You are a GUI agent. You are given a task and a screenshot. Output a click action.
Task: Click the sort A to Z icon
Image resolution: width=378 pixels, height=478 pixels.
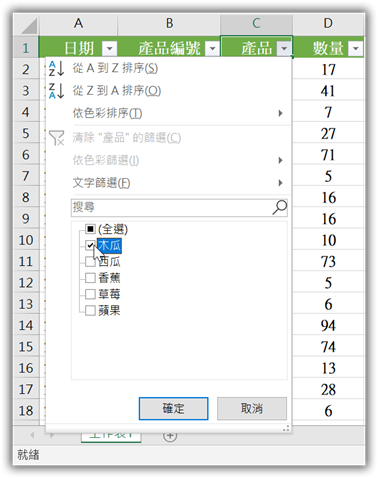tap(56, 68)
